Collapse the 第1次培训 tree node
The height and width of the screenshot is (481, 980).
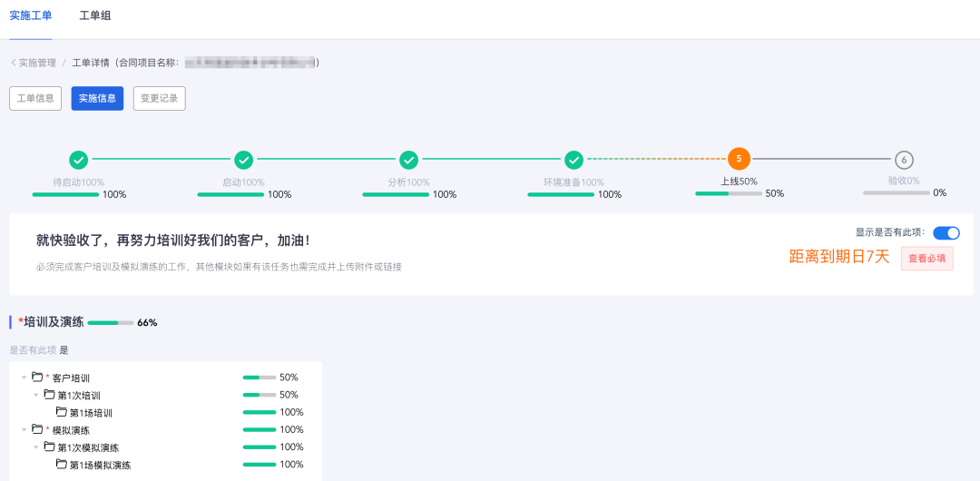coord(37,395)
